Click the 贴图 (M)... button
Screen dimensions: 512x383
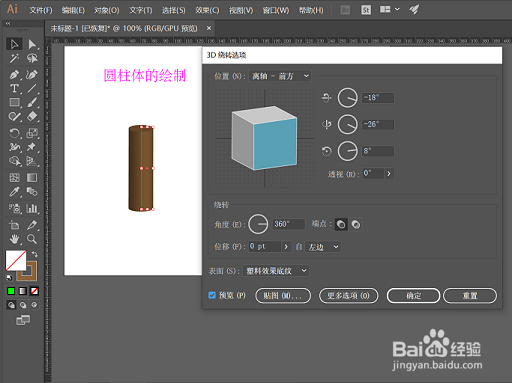click(283, 296)
